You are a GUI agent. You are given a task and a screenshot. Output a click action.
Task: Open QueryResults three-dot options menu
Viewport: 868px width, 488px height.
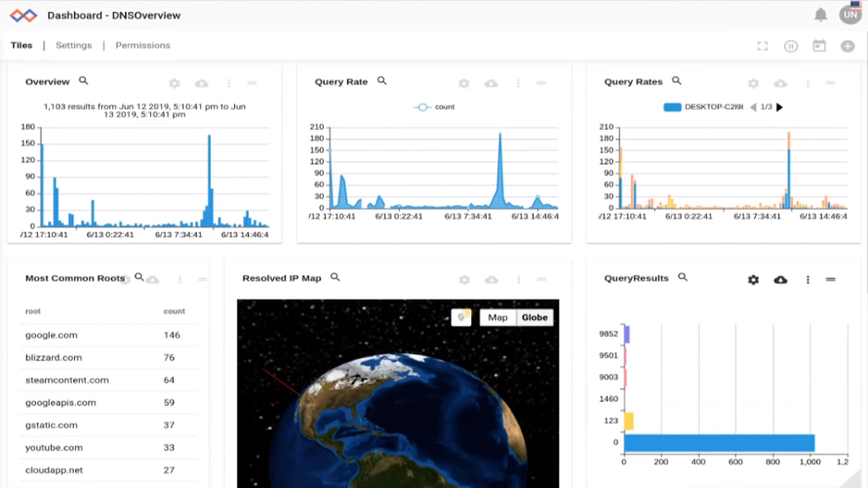pyautogui.click(x=808, y=280)
